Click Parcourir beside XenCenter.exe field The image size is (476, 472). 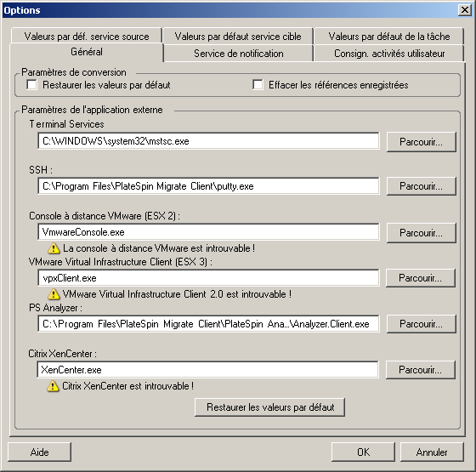pyautogui.click(x=421, y=370)
